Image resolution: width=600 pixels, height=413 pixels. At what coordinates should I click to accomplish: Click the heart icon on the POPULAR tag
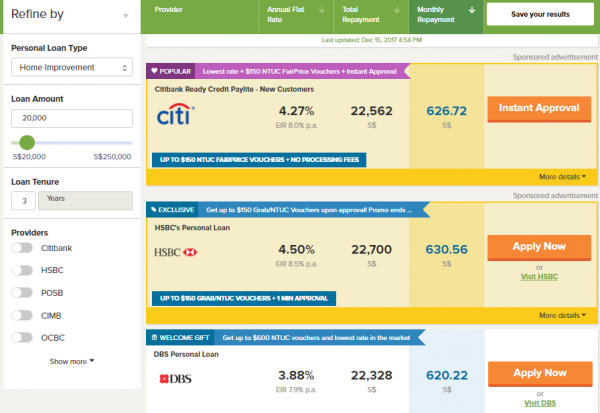[154, 71]
